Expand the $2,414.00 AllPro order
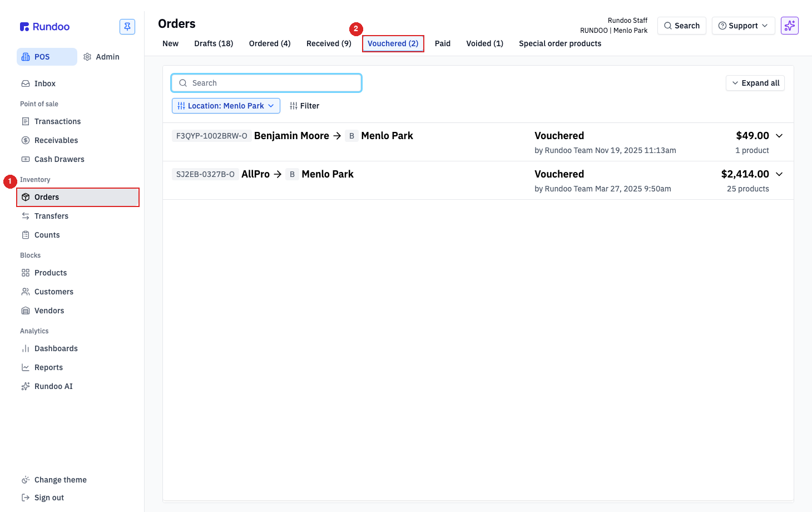This screenshot has height=512, width=812. (779, 174)
